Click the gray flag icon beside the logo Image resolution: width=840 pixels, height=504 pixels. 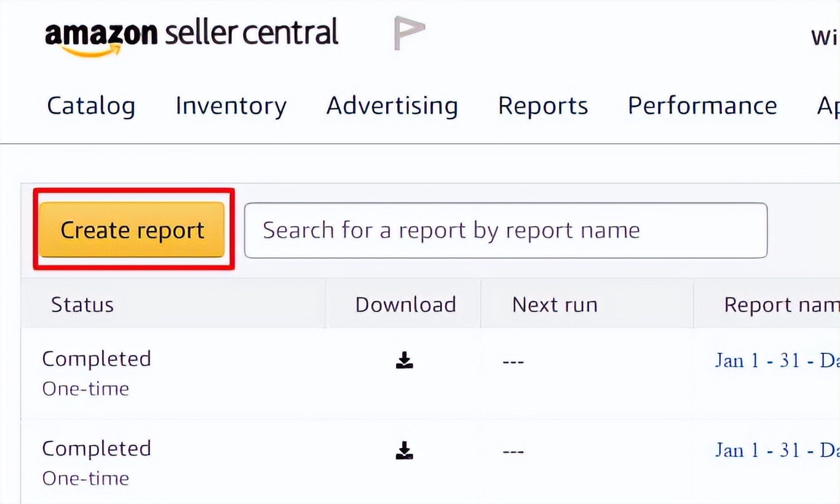click(x=409, y=33)
